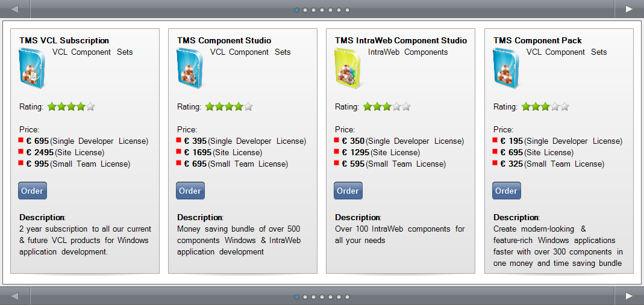
Task: Click the 'IntraWeb Components' subtitle text
Action: tap(408, 52)
